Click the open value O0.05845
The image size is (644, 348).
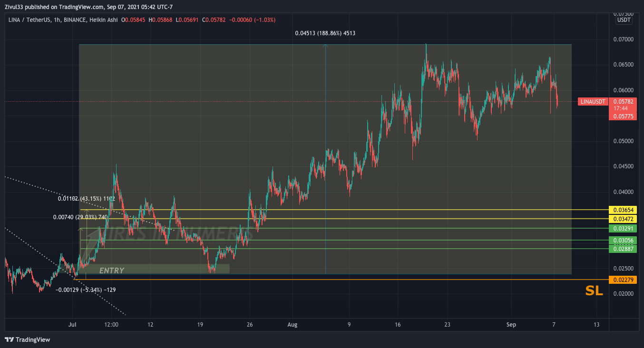tap(134, 20)
